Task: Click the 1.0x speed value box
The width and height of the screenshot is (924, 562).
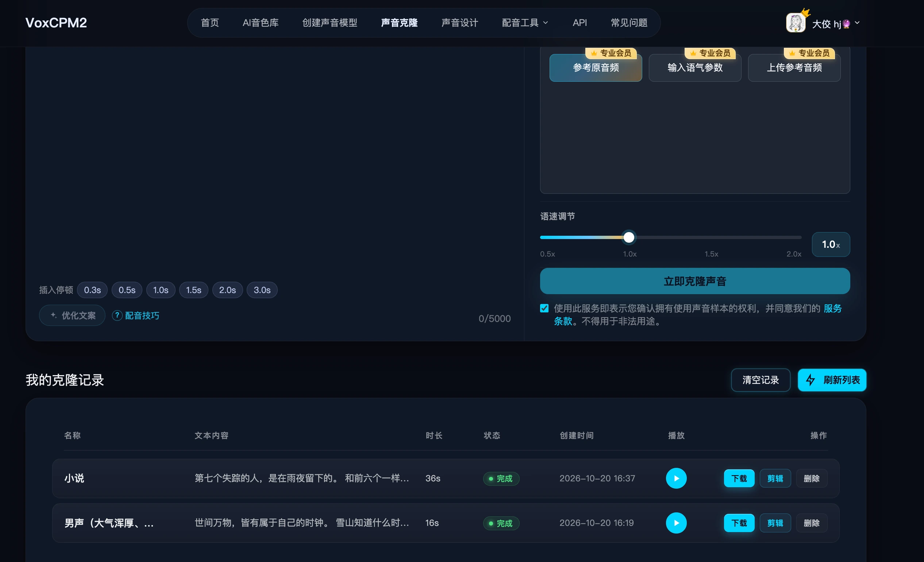Action: click(x=831, y=245)
